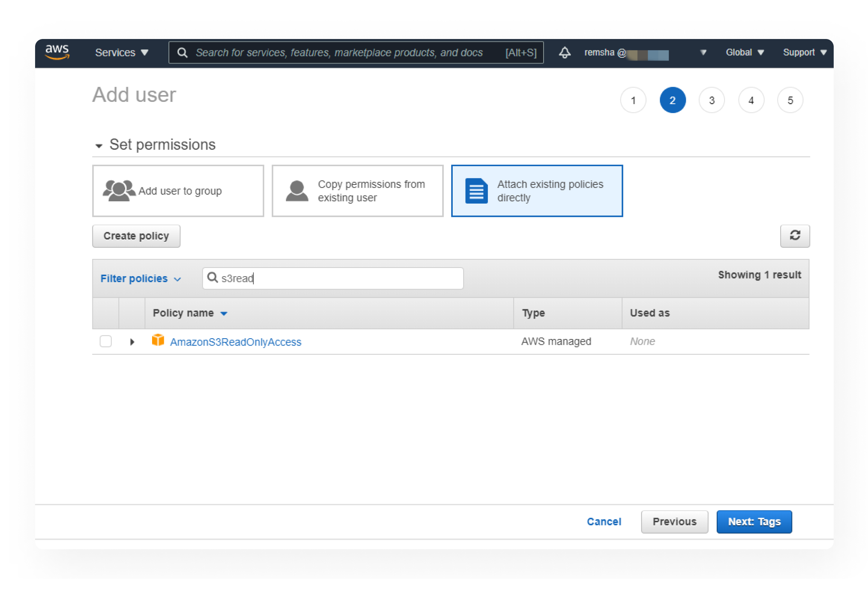Open the Services dropdown menu

(122, 52)
